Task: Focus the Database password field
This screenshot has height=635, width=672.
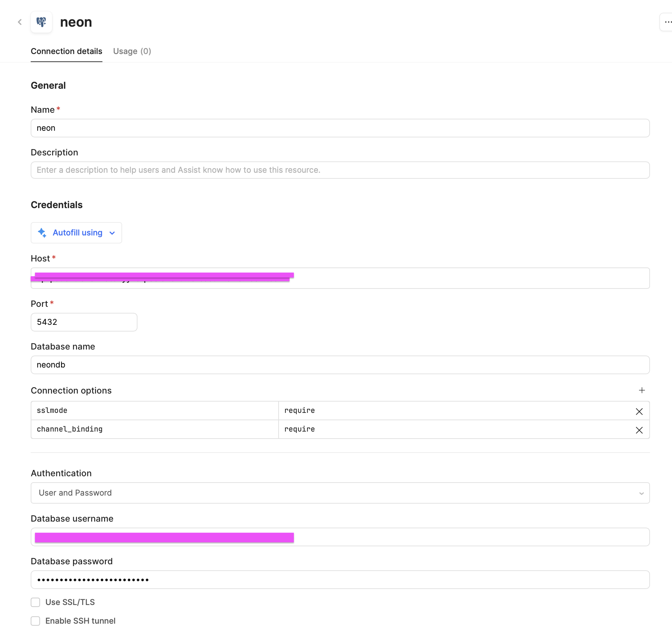Action: [340, 580]
